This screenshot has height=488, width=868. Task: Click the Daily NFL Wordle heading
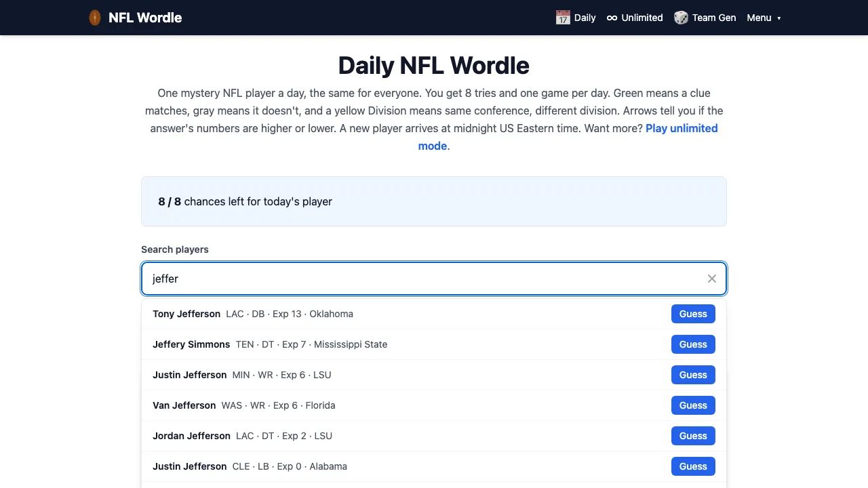434,65
